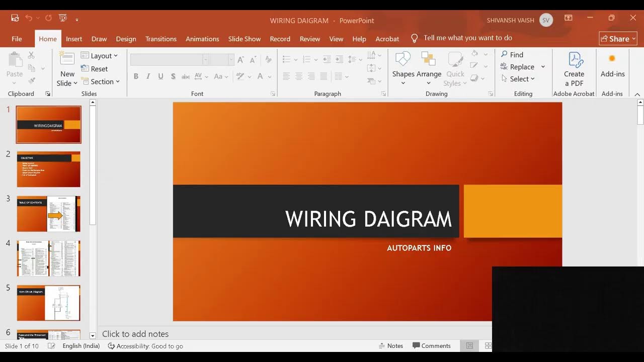Select slide 5 Horn Circuit Diagram thumbnail

coord(48,303)
